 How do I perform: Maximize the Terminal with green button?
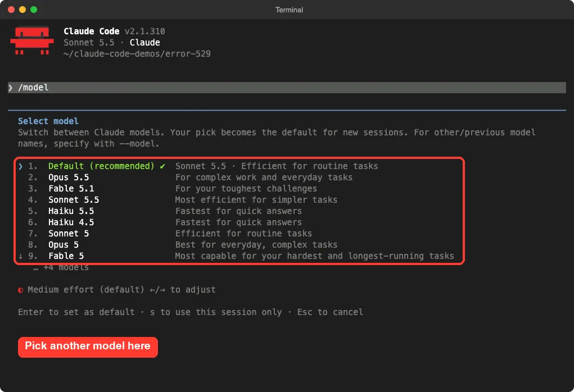click(34, 10)
